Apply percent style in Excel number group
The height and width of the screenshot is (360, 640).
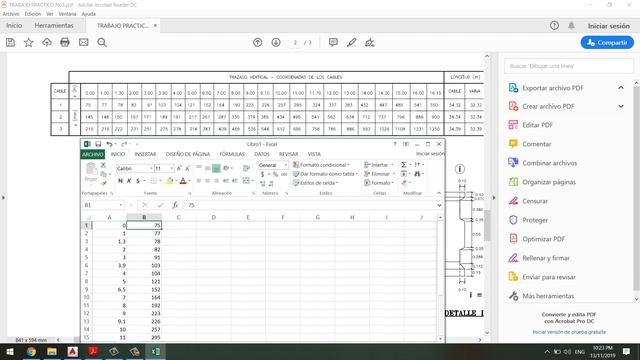point(276,174)
